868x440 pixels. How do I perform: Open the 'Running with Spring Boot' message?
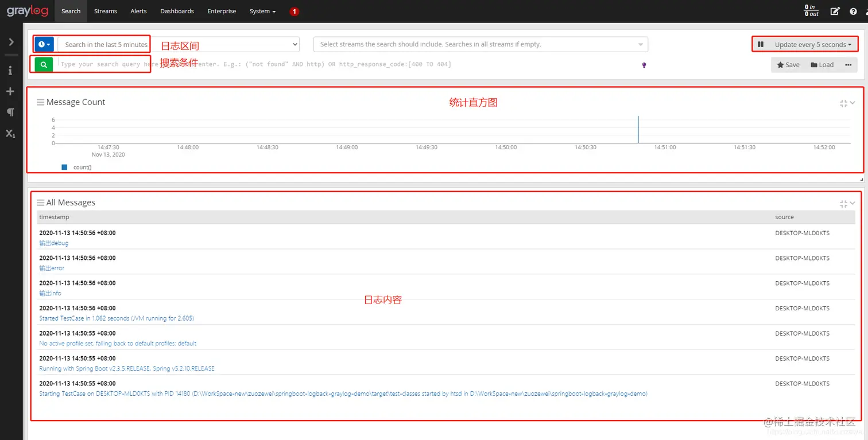(x=127, y=369)
